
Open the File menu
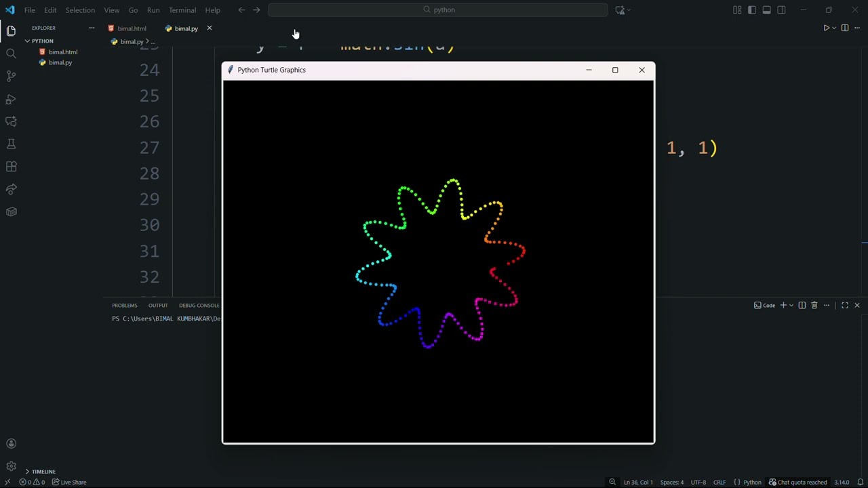tap(30, 10)
